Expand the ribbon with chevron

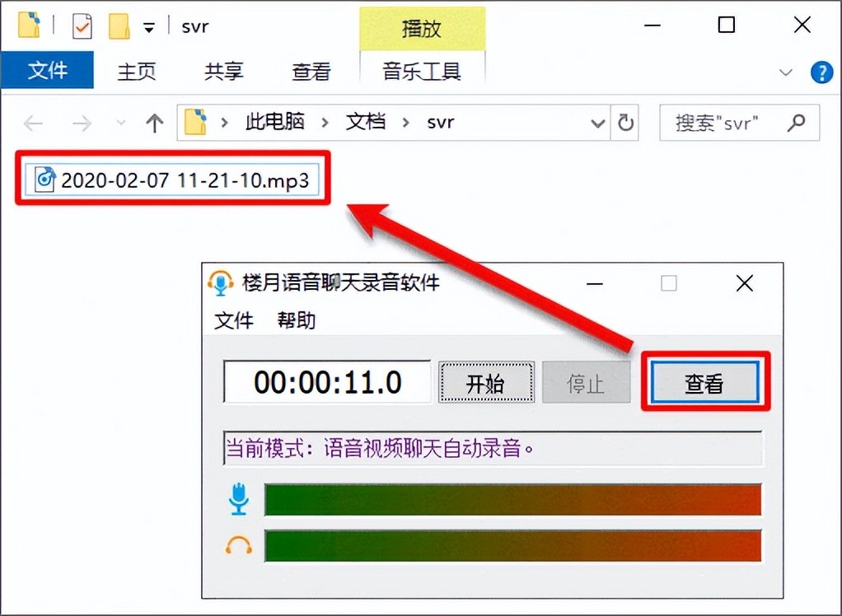coord(787,72)
